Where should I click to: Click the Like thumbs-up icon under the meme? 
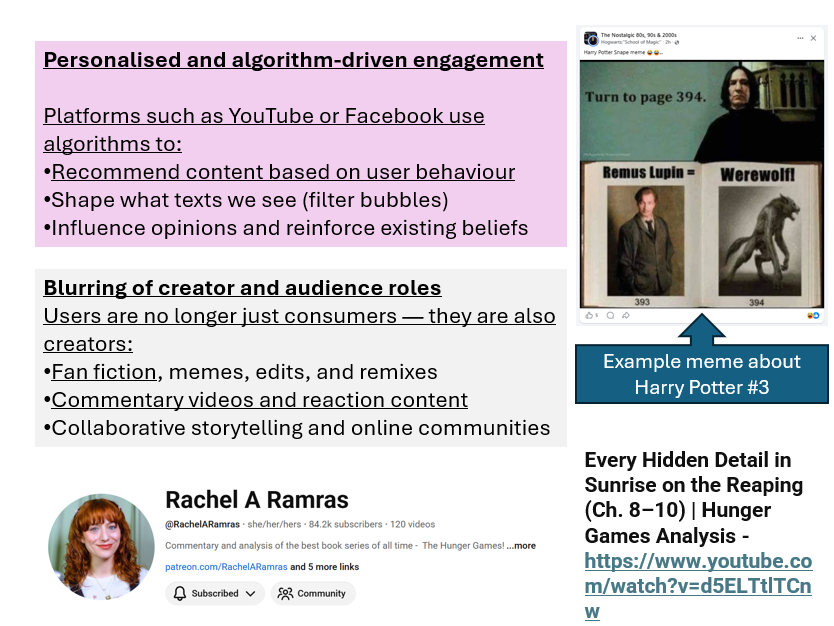(589, 315)
